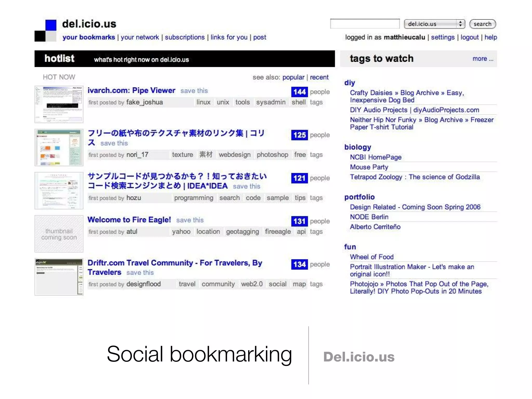Open Mouse Party link
Viewport: 532px width, 399px height.
tap(369, 167)
